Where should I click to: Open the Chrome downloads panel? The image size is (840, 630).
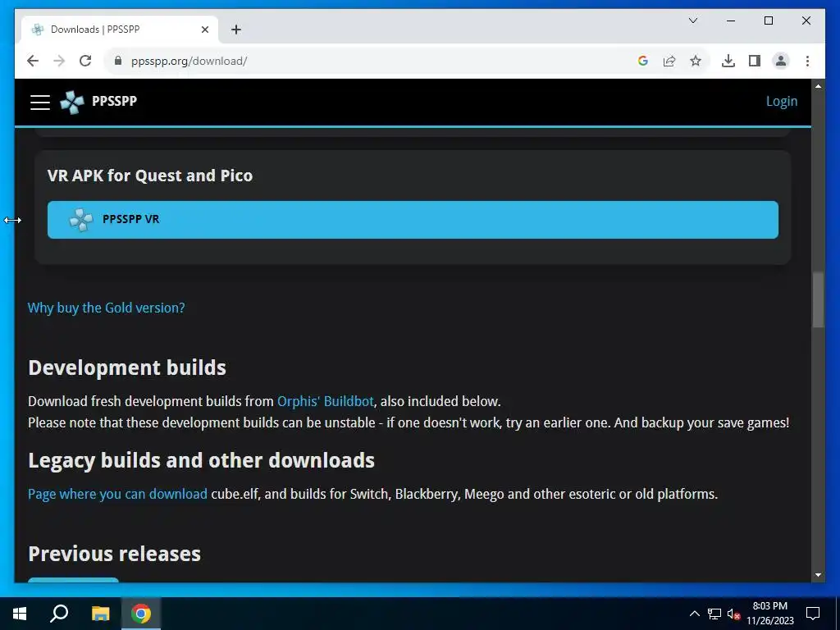[x=728, y=61]
